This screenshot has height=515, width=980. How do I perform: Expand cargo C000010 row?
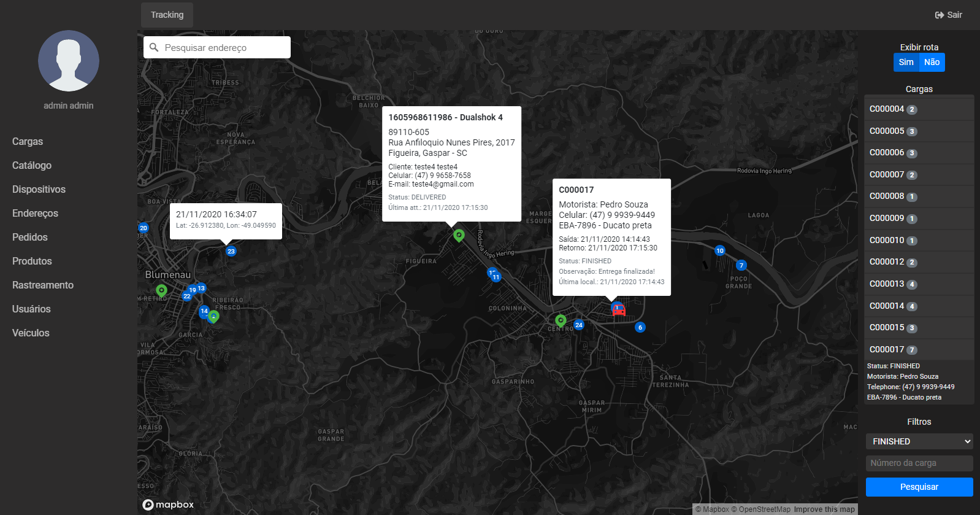pyautogui.click(x=919, y=240)
